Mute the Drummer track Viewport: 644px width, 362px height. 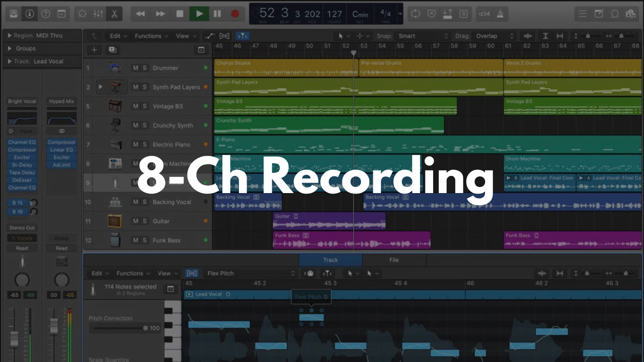[135, 68]
